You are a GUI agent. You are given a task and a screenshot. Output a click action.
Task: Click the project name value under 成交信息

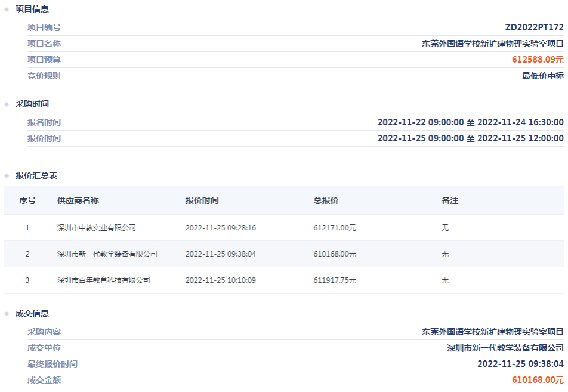(x=493, y=332)
